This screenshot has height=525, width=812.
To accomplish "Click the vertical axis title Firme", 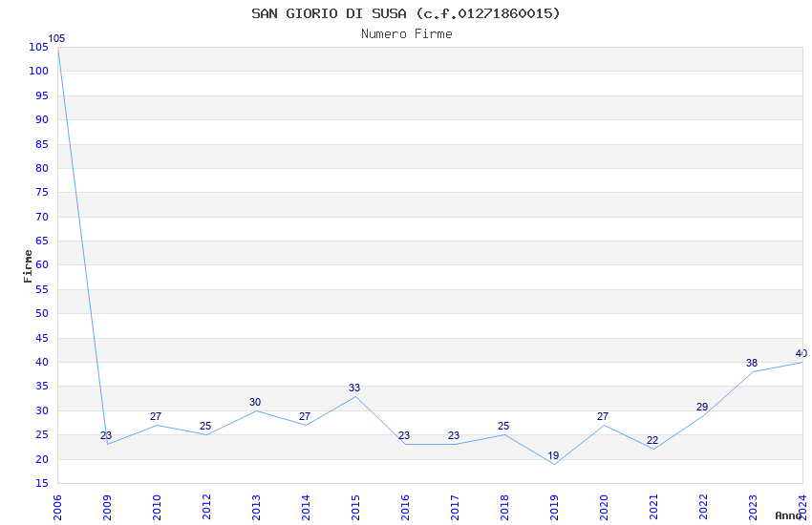I will tap(28, 266).
